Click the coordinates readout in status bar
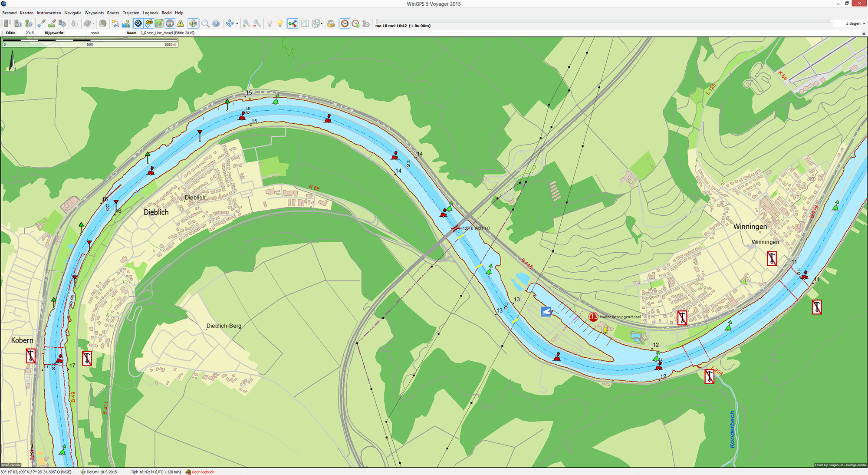 click(x=36, y=472)
